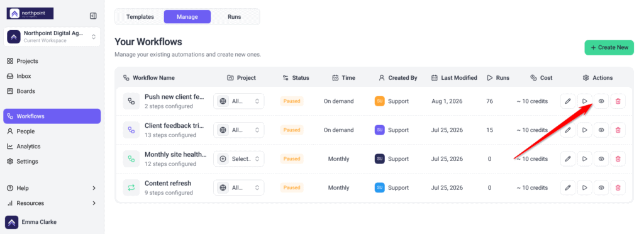Image resolution: width=644 pixels, height=234 pixels.
Task: Open Settings in the sidebar
Action: (x=52, y=161)
